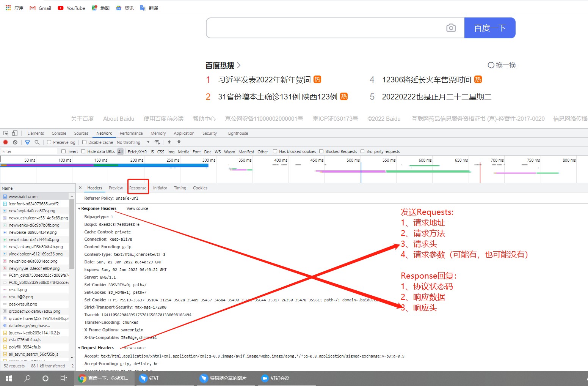This screenshot has width=588, height=386.
Task: Open the 地图 maps bookmark
Action: coord(101,8)
